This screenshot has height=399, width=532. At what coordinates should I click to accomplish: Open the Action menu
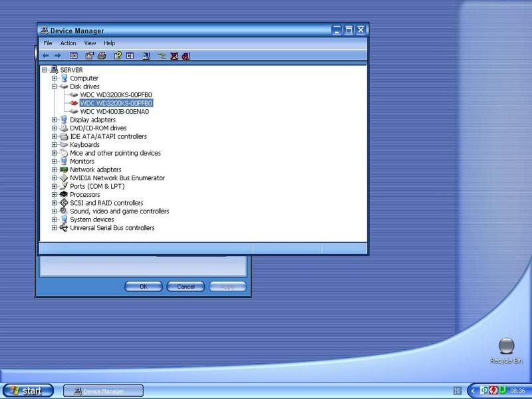tap(68, 43)
